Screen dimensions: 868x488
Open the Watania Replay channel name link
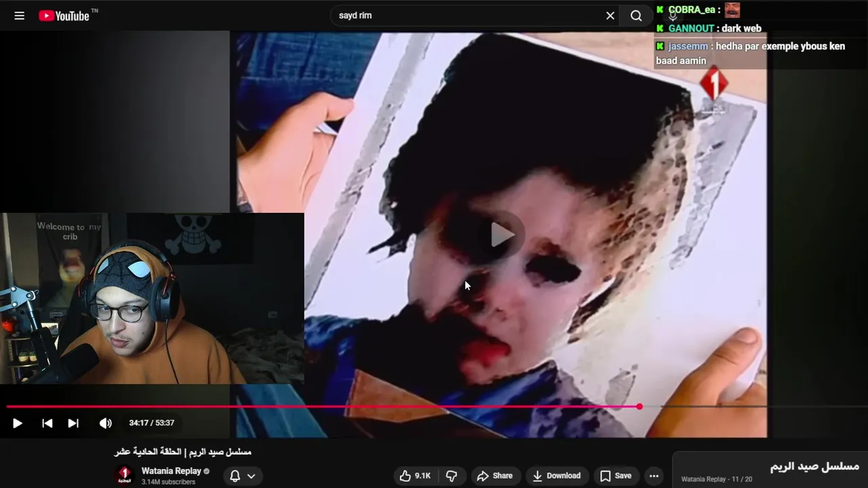tap(172, 471)
